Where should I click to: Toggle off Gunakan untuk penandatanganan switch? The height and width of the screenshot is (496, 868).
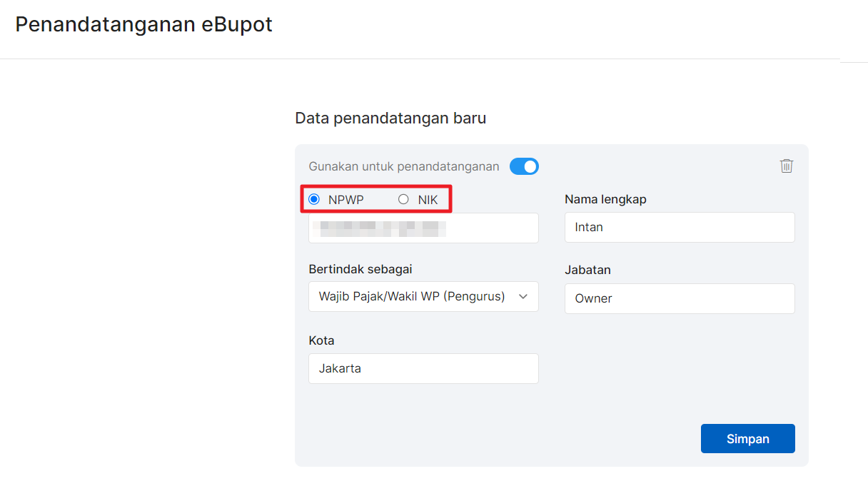524,166
